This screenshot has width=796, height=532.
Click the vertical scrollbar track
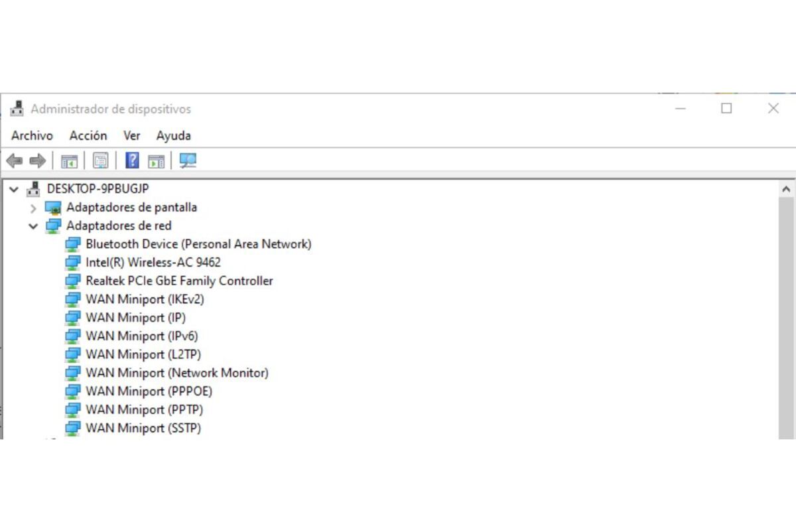[x=786, y=318]
